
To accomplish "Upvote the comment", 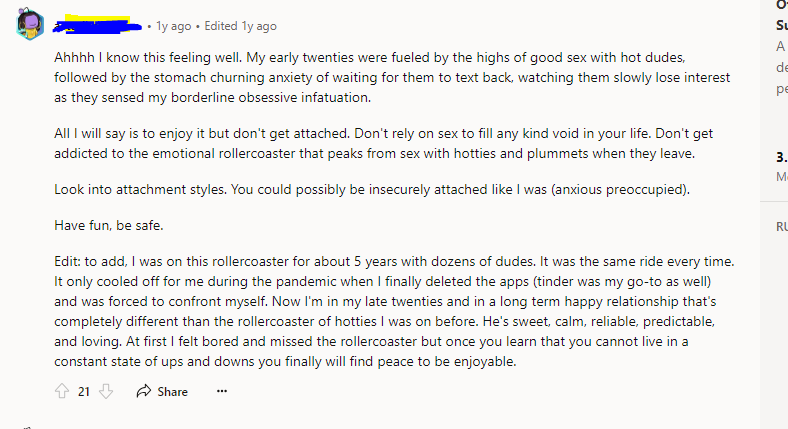I will 62,391.
